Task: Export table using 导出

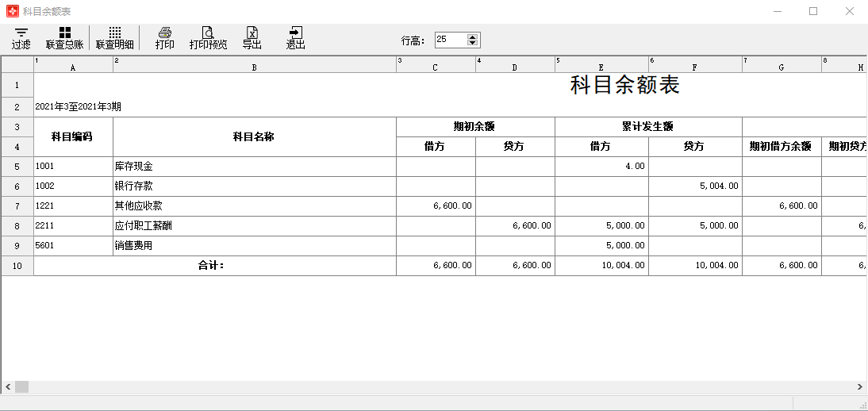Action: pos(252,38)
